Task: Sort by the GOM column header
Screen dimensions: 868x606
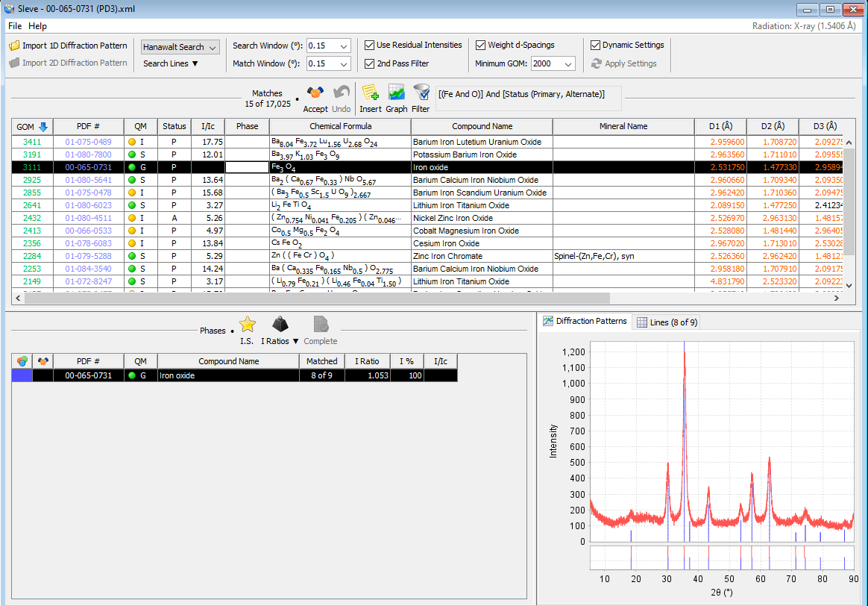Action: pos(31,126)
